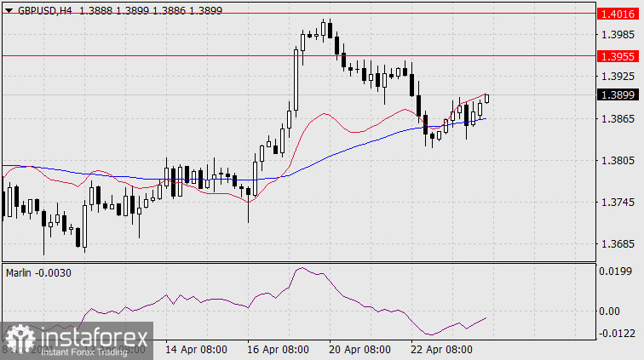Click the 1.3925 price axis value
644x360 pixels.
pyautogui.click(x=618, y=77)
